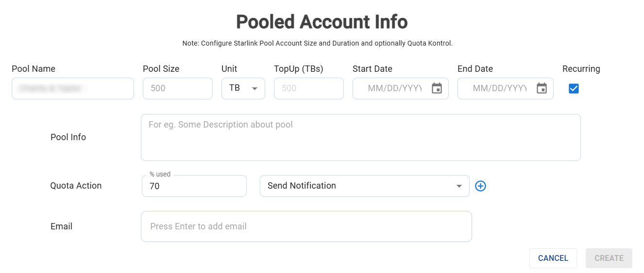
Task: Click the End Date MM/DD/YYYY text field
Action: [498, 88]
